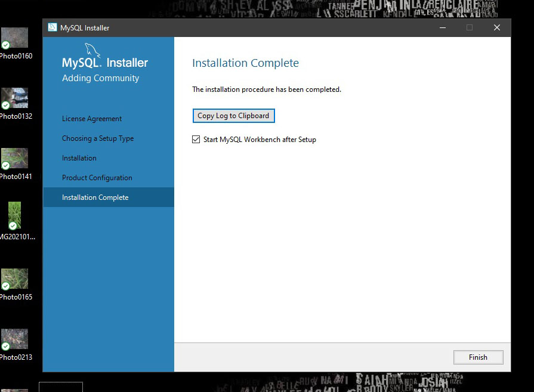This screenshot has width=534, height=392.
Task: Close the MySQL Installer window
Action: 496,27
